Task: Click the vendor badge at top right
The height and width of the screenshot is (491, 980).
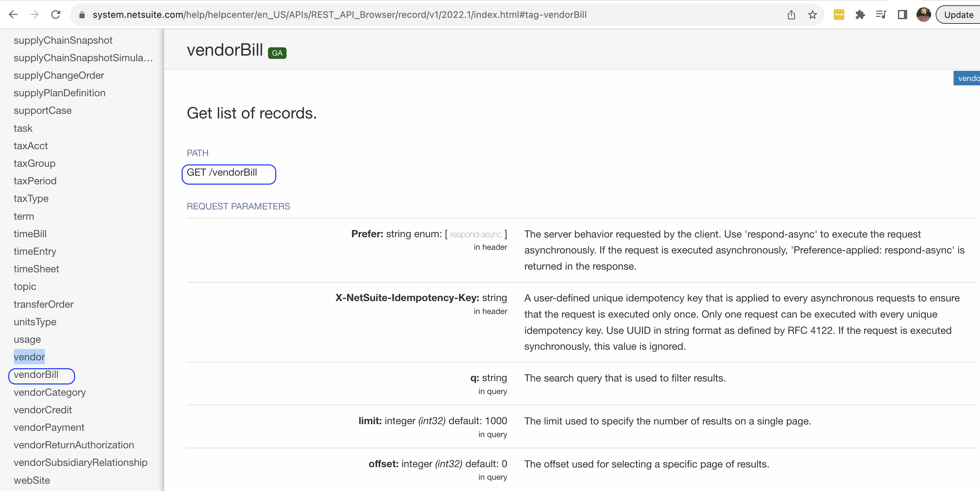Action: 969,78
